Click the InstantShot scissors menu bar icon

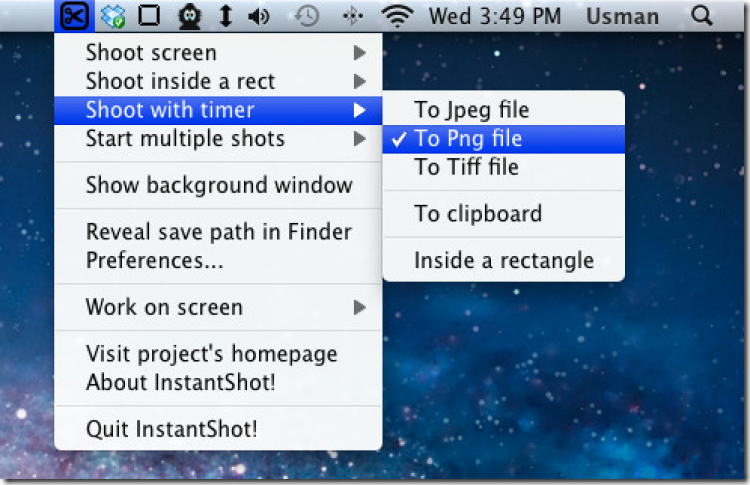click(x=73, y=16)
